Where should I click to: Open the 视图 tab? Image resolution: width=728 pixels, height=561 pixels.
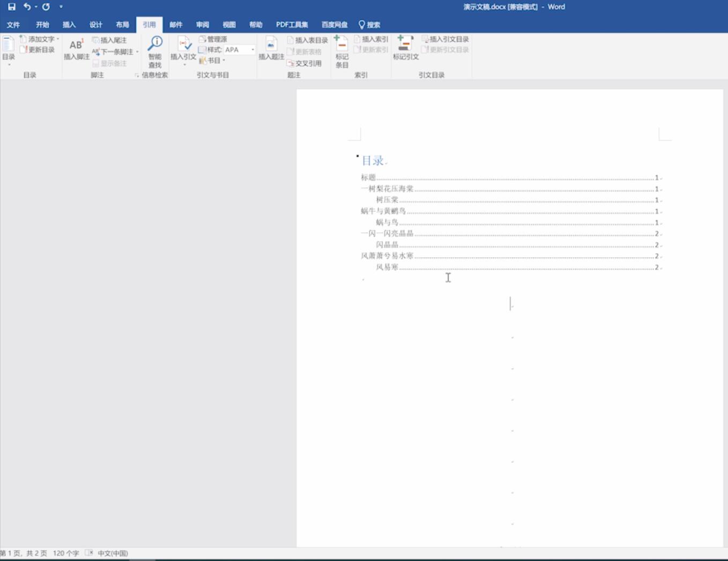[229, 25]
